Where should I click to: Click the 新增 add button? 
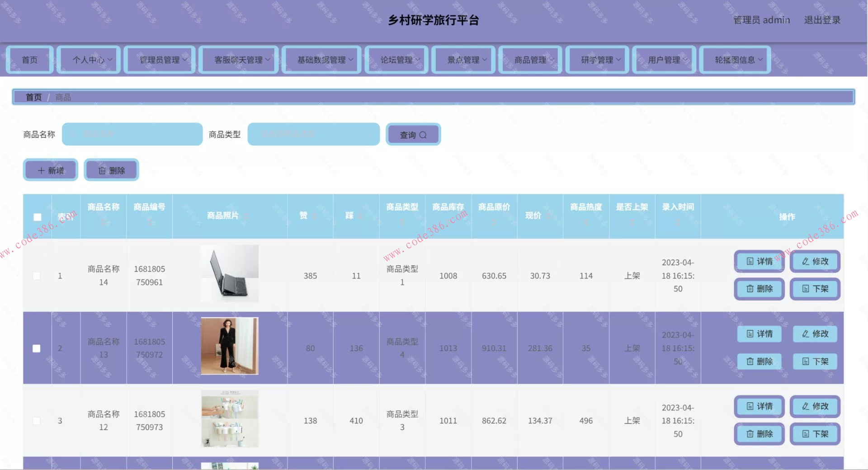51,170
